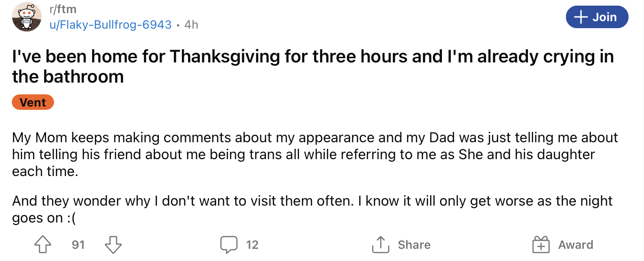Click the 91 vote score
The image size is (644, 261).
78,245
